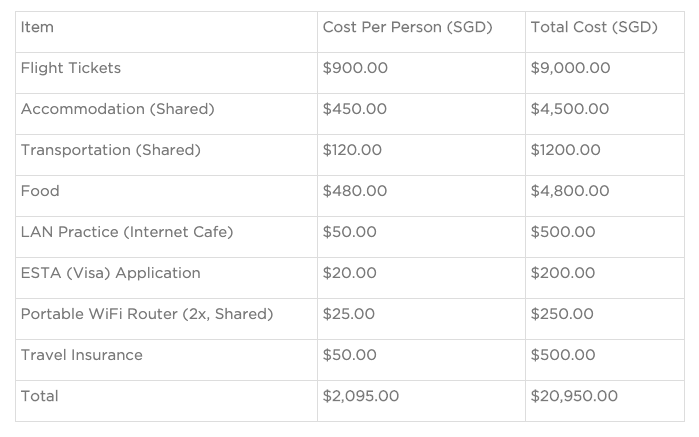Select the $900.00 flight cost cell
This screenshot has width=699, height=437.
coord(355,68)
